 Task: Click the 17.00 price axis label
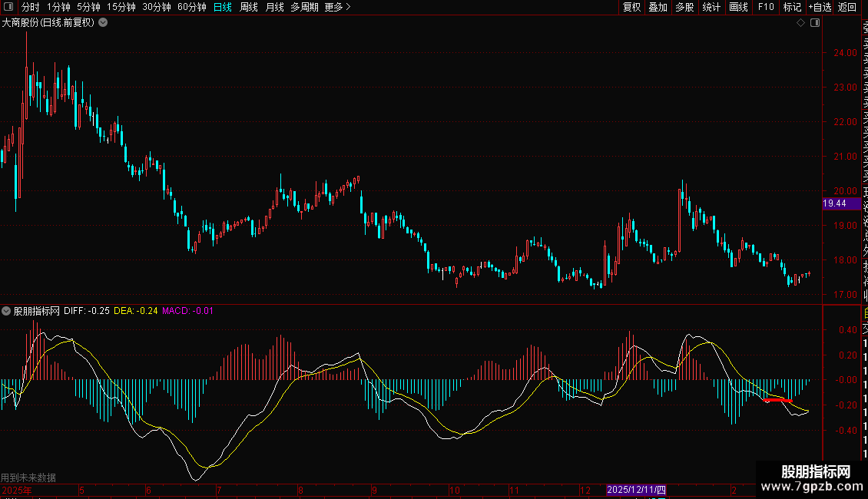point(845,295)
